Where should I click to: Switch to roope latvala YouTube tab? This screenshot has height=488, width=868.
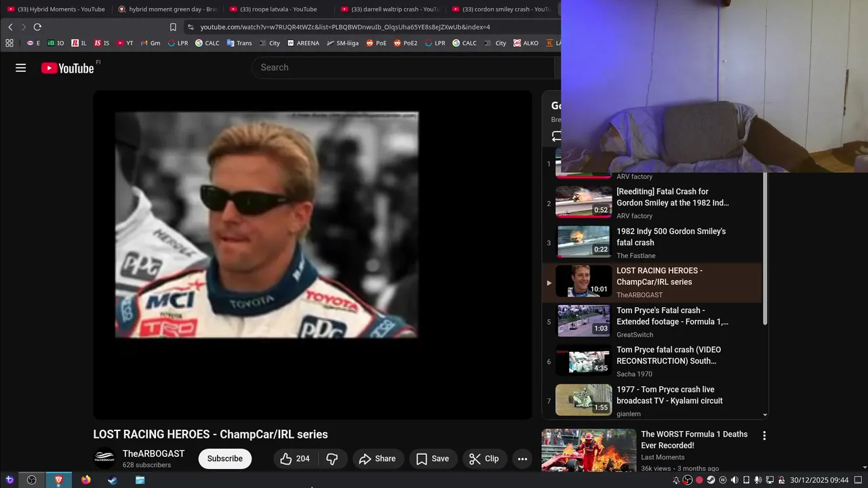(x=278, y=9)
